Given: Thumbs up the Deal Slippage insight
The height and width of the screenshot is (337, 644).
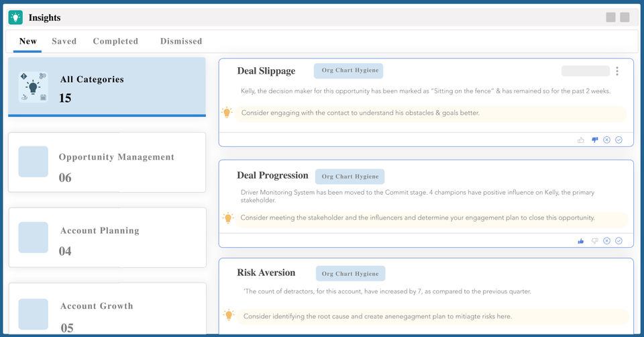Looking at the screenshot, I should click(x=581, y=140).
